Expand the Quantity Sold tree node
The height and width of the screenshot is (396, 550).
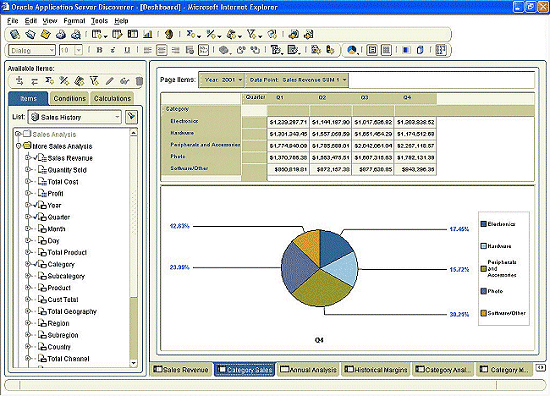[28, 169]
